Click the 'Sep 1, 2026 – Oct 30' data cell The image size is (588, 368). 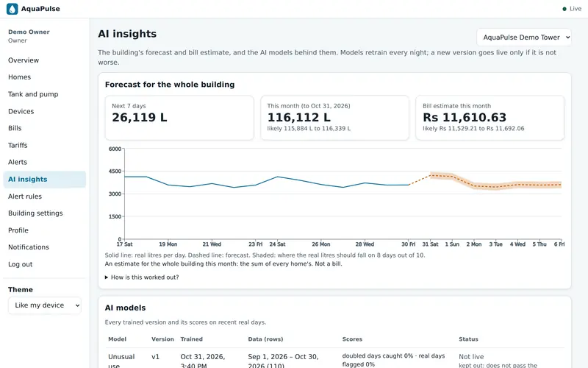pos(283,361)
